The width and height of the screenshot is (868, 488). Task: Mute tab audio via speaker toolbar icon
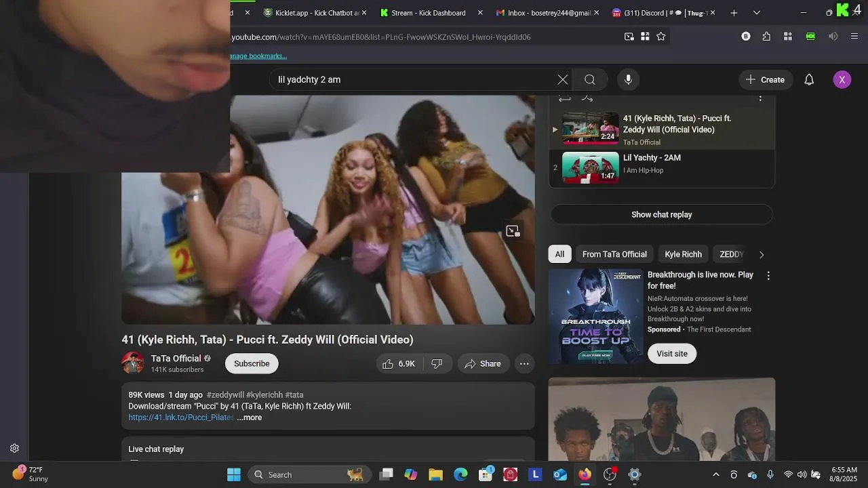[x=833, y=37]
